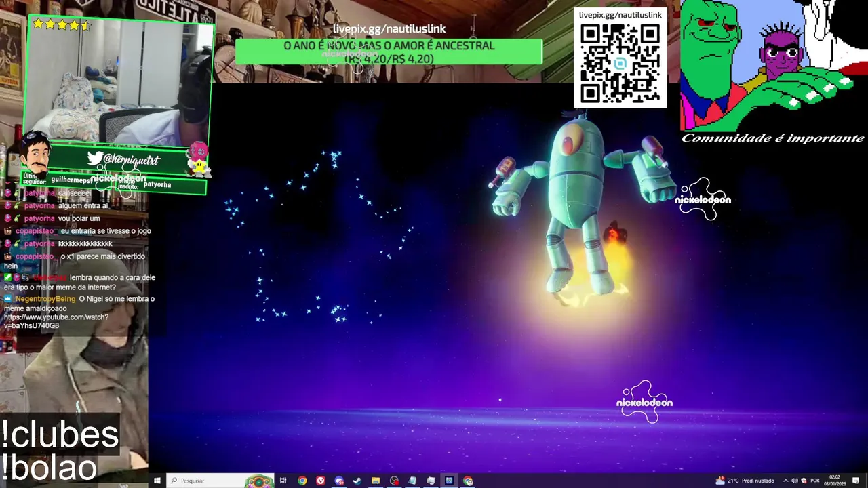Open the Chrome profile window at taskbar end

pyautogui.click(x=468, y=481)
